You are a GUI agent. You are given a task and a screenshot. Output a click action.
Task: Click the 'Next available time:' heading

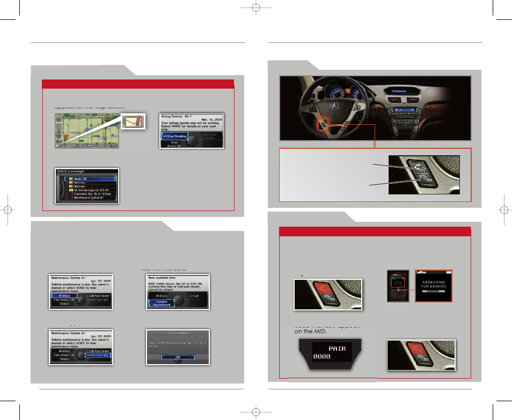pyautogui.click(x=162, y=278)
